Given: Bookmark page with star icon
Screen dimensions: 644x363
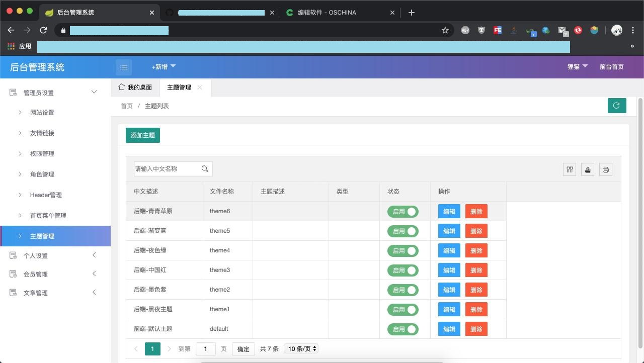Looking at the screenshot, I should (445, 30).
